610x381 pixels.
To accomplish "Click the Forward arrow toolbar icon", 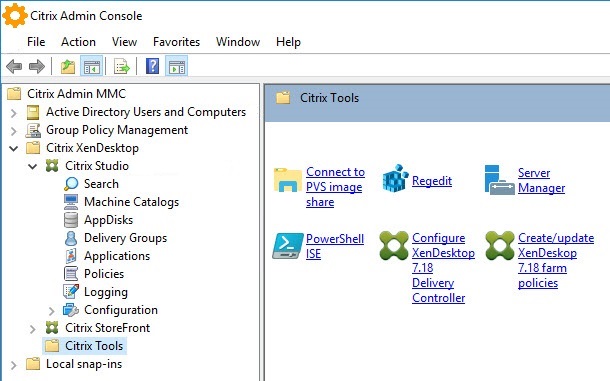I will tap(37, 67).
